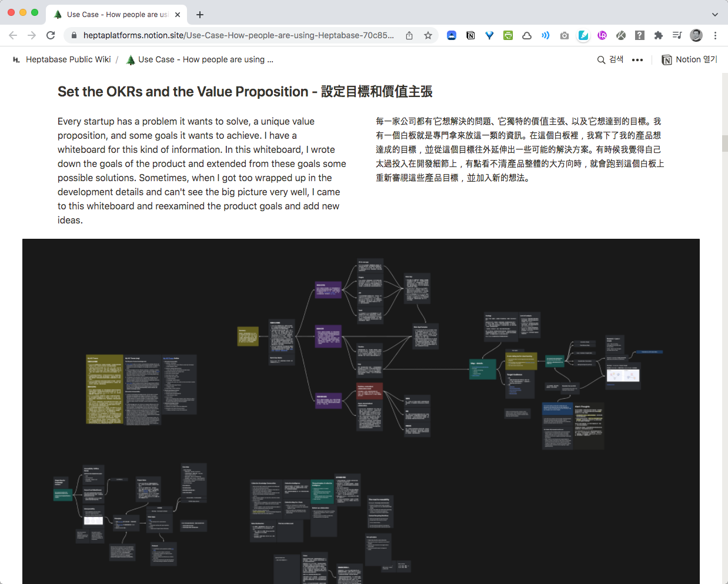Viewport: 728px width, 584px height.
Task: Close the Use Case browser tab
Action: [x=178, y=15]
